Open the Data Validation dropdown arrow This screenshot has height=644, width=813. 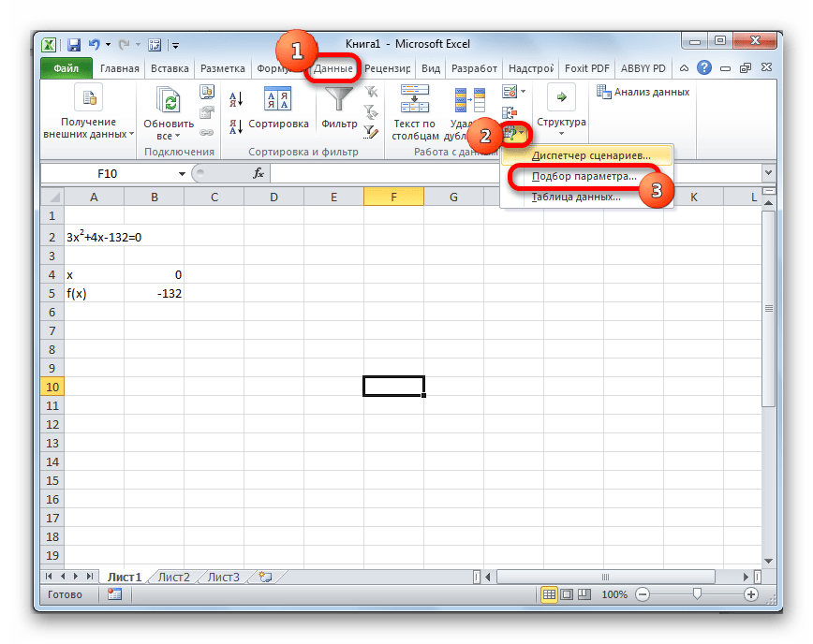coord(523,92)
